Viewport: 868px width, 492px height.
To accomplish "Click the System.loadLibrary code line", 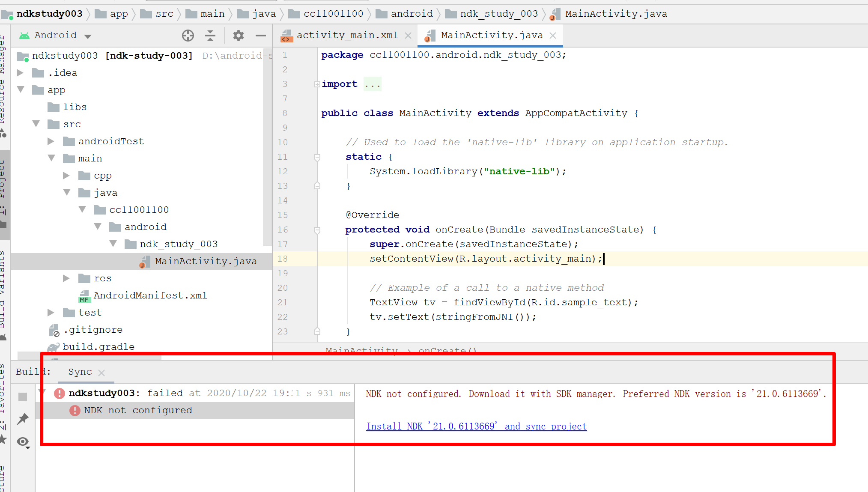I will tap(468, 172).
